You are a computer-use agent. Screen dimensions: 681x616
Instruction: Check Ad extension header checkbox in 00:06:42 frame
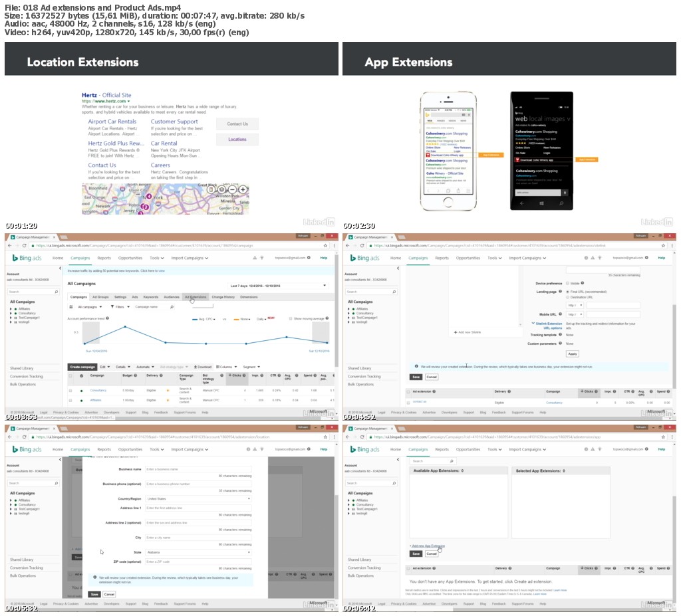click(x=408, y=568)
